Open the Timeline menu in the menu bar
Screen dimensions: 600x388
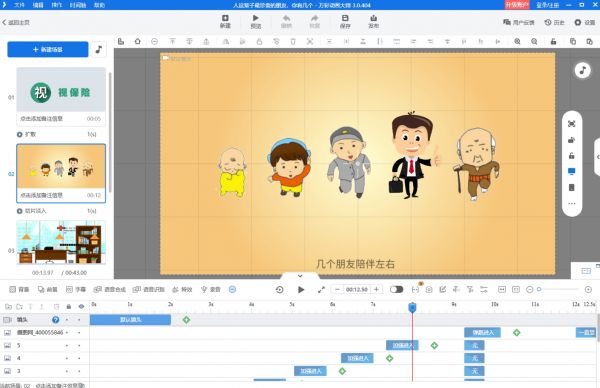tap(78, 5)
